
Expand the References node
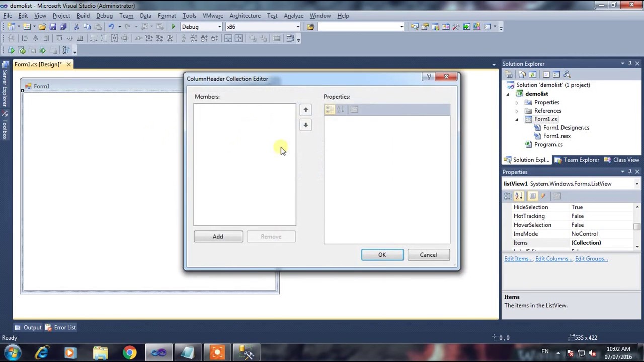pos(517,111)
